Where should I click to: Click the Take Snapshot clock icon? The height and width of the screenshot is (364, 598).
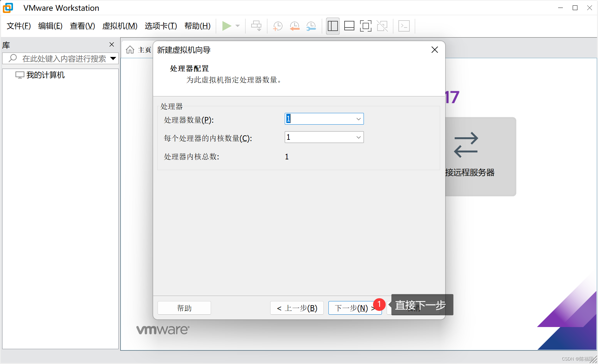[278, 26]
